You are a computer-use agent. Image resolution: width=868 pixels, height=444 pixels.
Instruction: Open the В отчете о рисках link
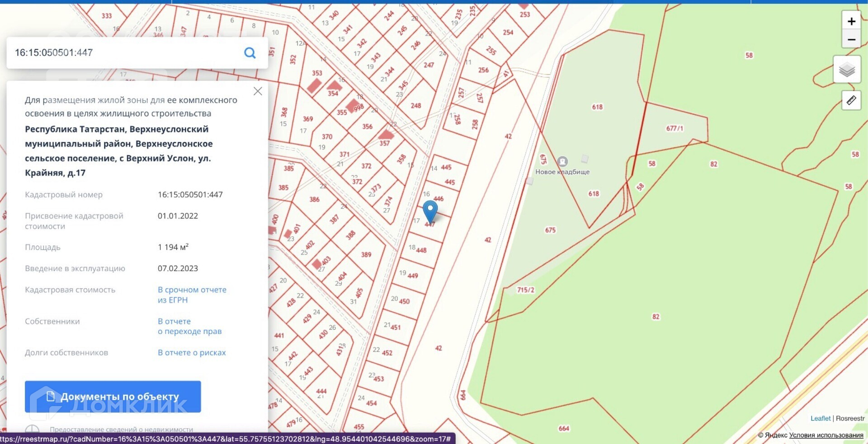pos(192,353)
